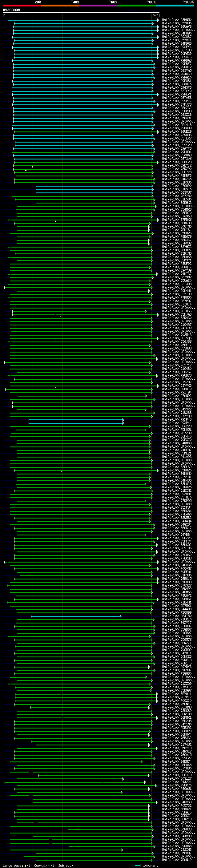The width and height of the screenshot is (197, 868).
Task: Open hit UniRef100_C5Y895
Action: click(177, 23)
